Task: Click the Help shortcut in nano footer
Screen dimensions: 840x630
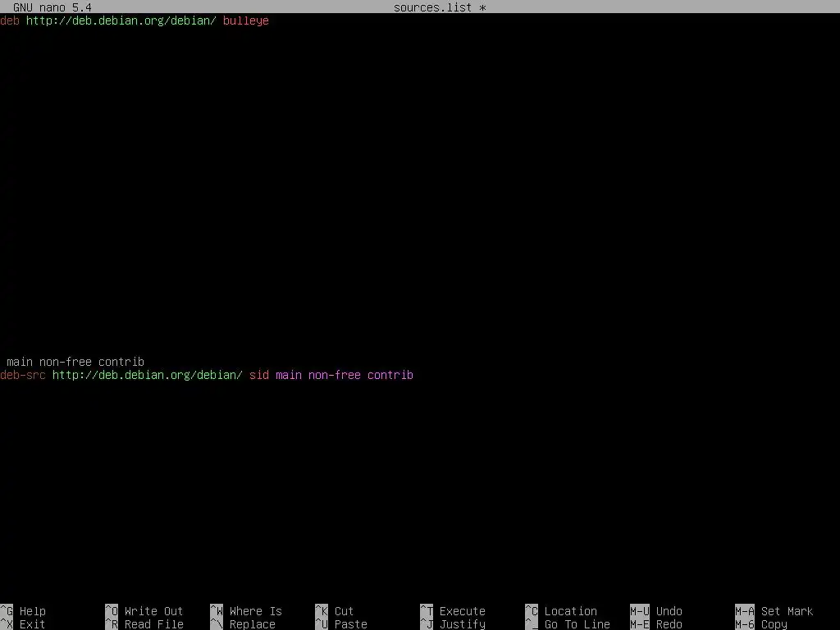Action: pyautogui.click(x=33, y=611)
